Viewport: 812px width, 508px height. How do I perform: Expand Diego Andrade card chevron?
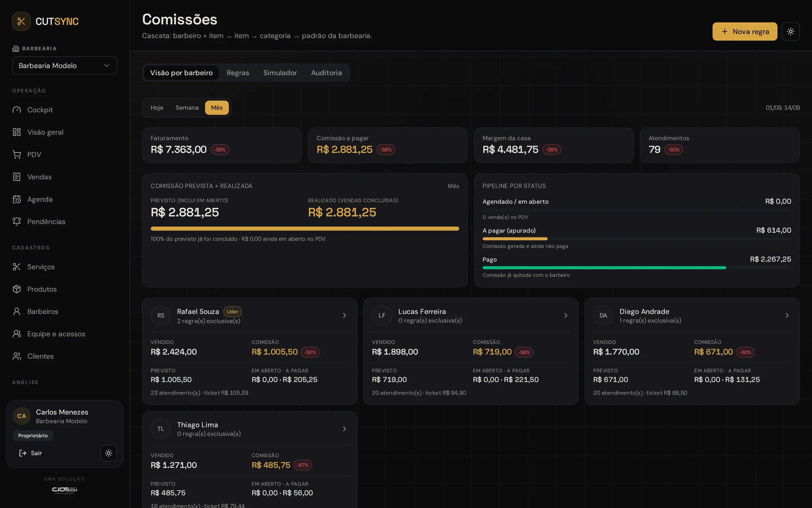coord(787,316)
